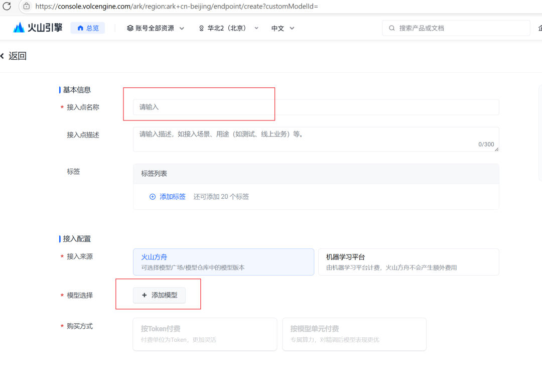Click the plus-circle add tag icon

point(153,197)
